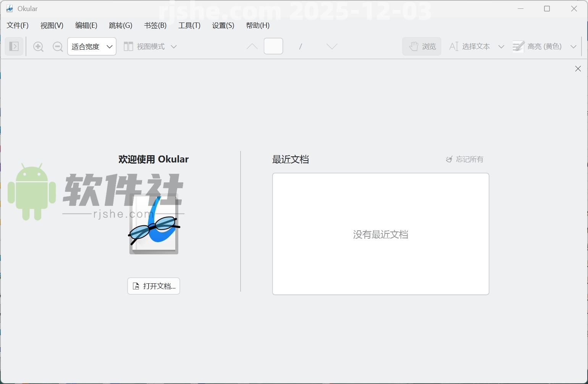Open the 设置 menu
The image size is (588, 384).
(x=223, y=25)
